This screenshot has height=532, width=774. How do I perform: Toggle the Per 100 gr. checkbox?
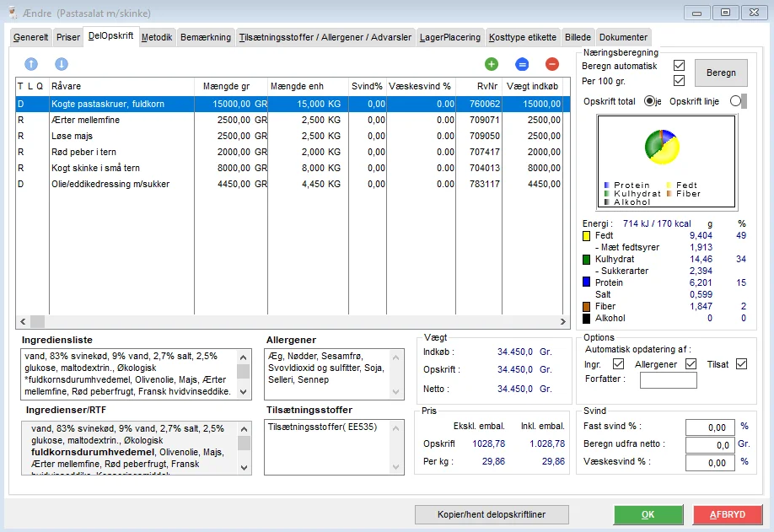click(679, 81)
